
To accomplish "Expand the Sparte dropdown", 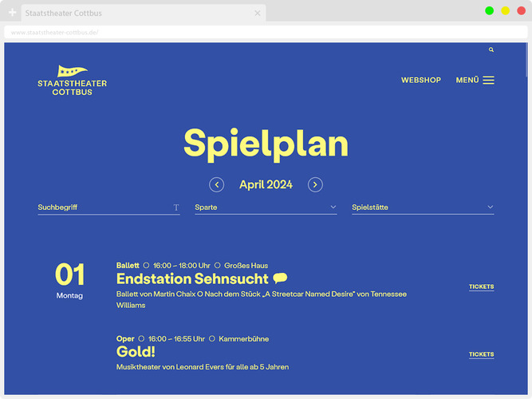I will coord(266,207).
